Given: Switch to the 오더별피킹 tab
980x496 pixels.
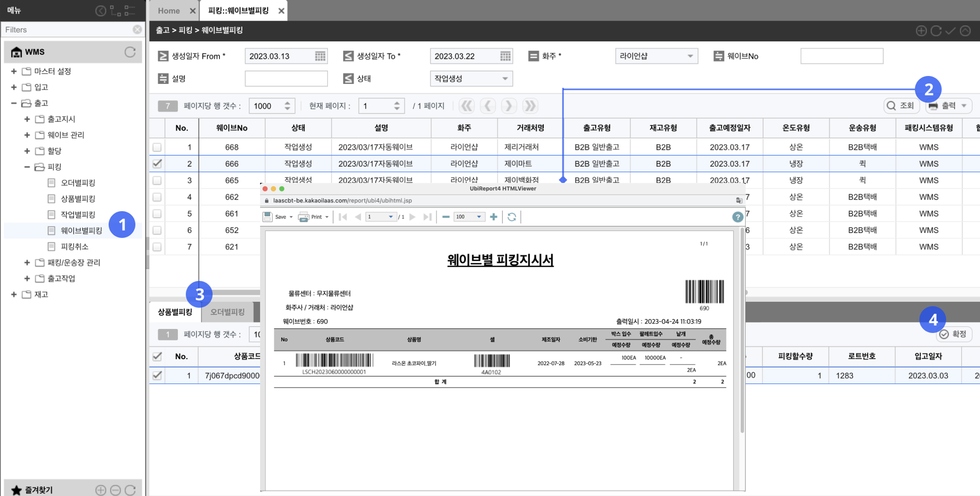Looking at the screenshot, I should pos(227,312).
